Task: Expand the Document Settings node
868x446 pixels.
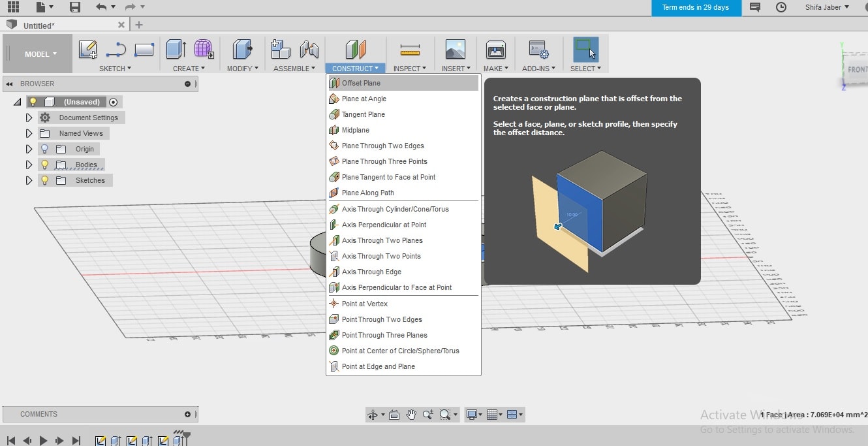Action: 29,118
